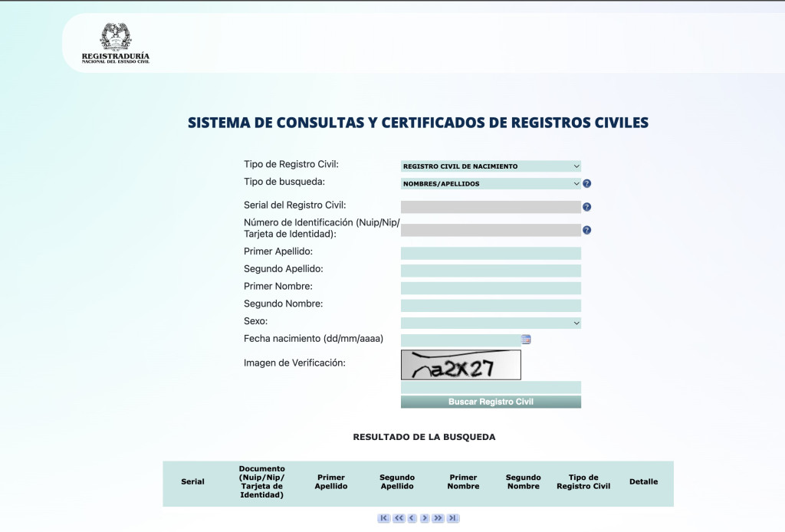Click the Número de Identificación input field

(491, 230)
